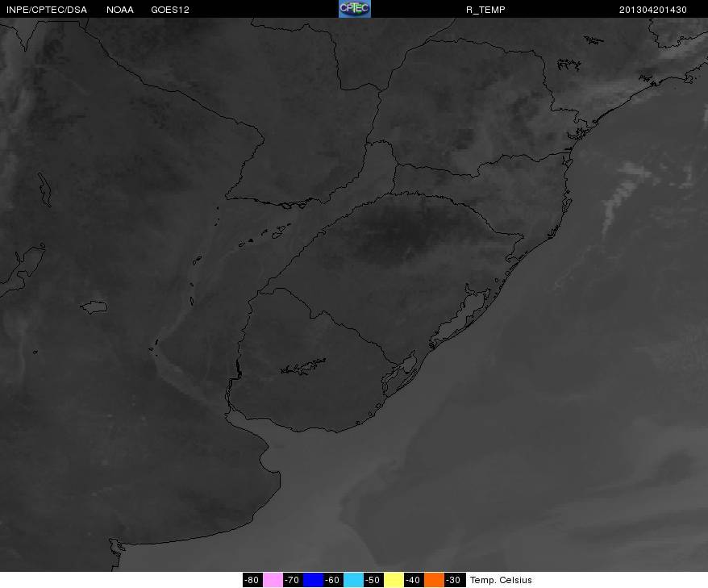708x588 pixels.
Task: Click the R_TEMP product label
Action: coord(485,10)
